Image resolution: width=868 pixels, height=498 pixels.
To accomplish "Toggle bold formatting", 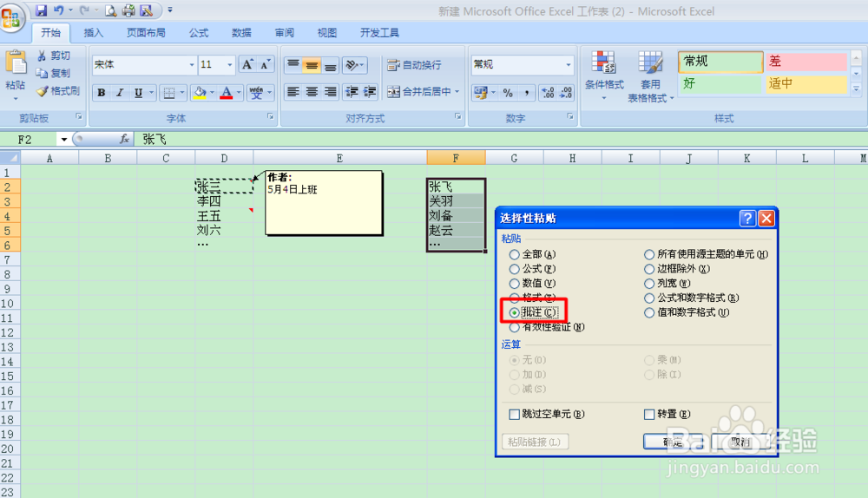I will click(x=102, y=93).
